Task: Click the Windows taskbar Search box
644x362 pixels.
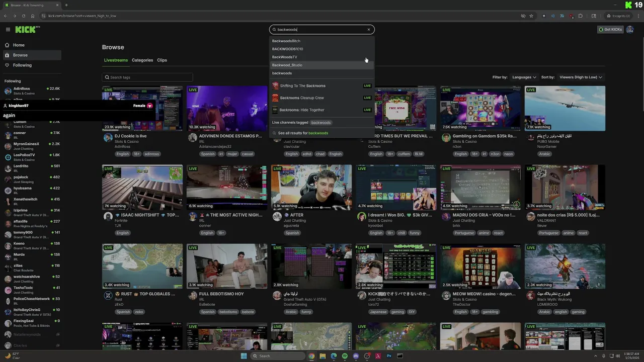Action: point(278,356)
